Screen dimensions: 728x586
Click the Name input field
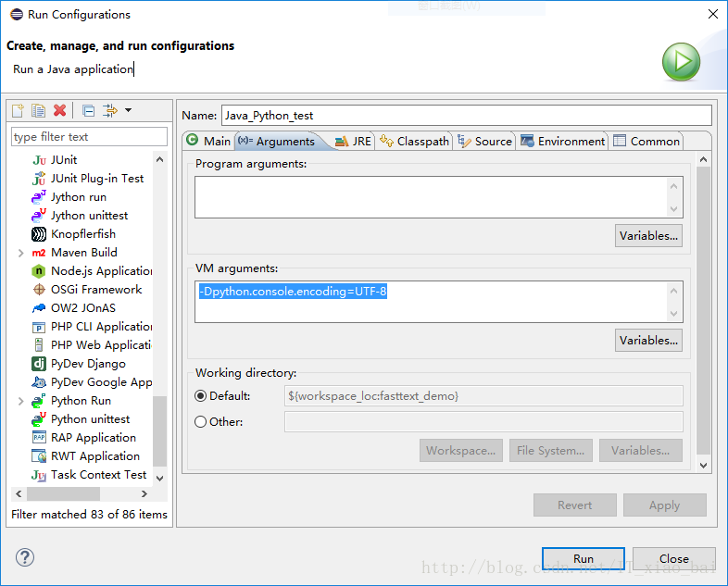tap(466, 116)
